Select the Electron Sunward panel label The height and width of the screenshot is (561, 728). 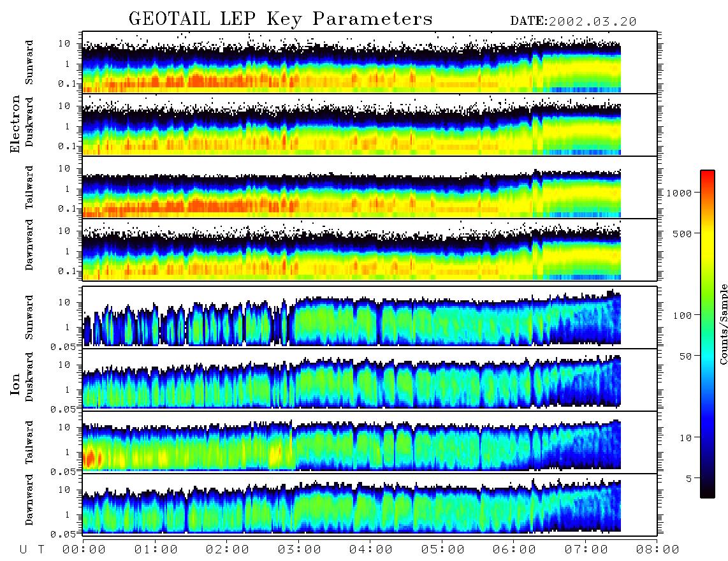[x=29, y=62]
